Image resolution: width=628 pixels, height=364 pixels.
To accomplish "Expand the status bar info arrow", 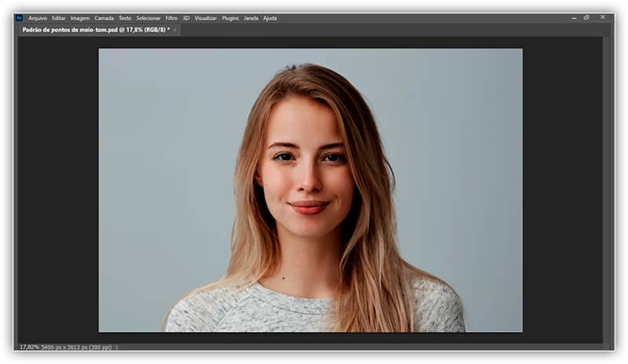I will tap(116, 348).
